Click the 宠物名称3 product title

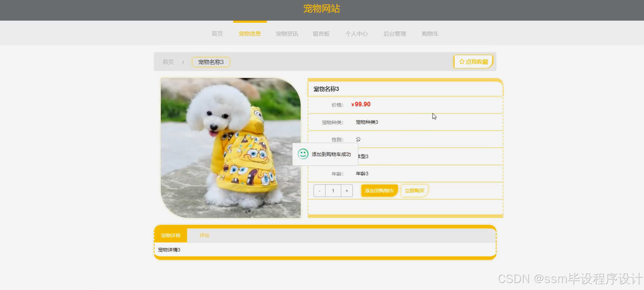pos(326,89)
